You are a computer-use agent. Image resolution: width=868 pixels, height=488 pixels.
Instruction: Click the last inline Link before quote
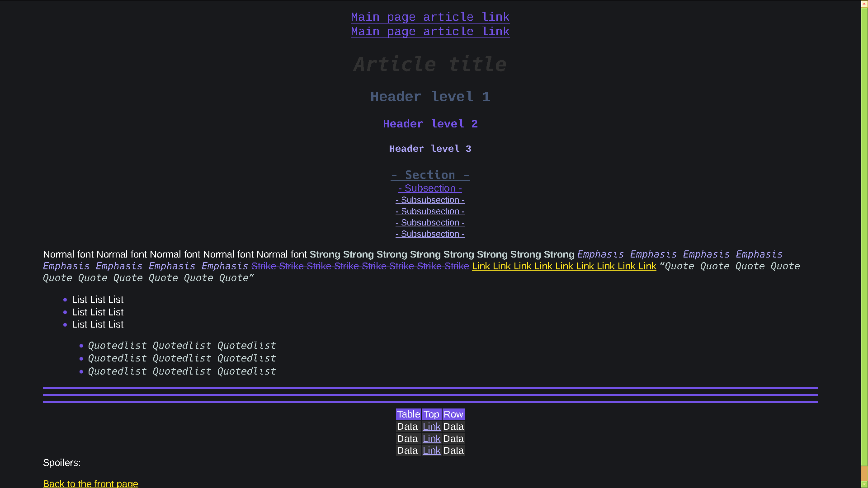[x=647, y=266]
